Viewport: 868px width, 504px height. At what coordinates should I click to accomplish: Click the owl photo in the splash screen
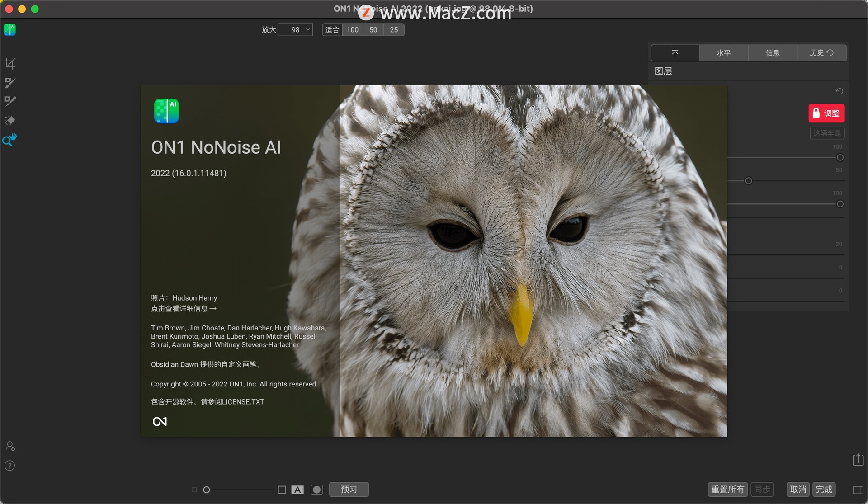(533, 261)
